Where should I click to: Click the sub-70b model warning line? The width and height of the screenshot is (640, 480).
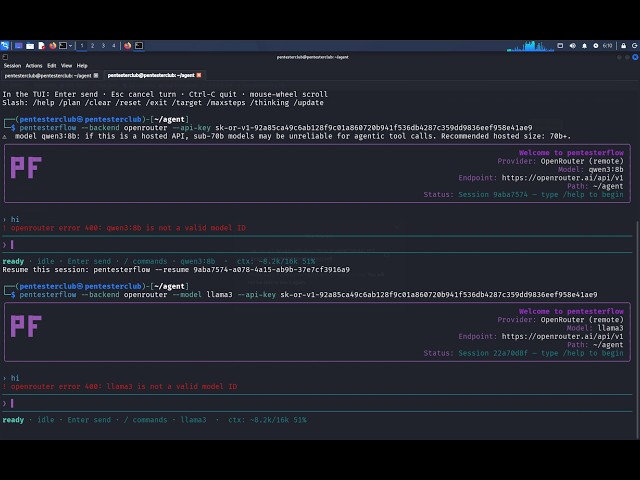287,136
